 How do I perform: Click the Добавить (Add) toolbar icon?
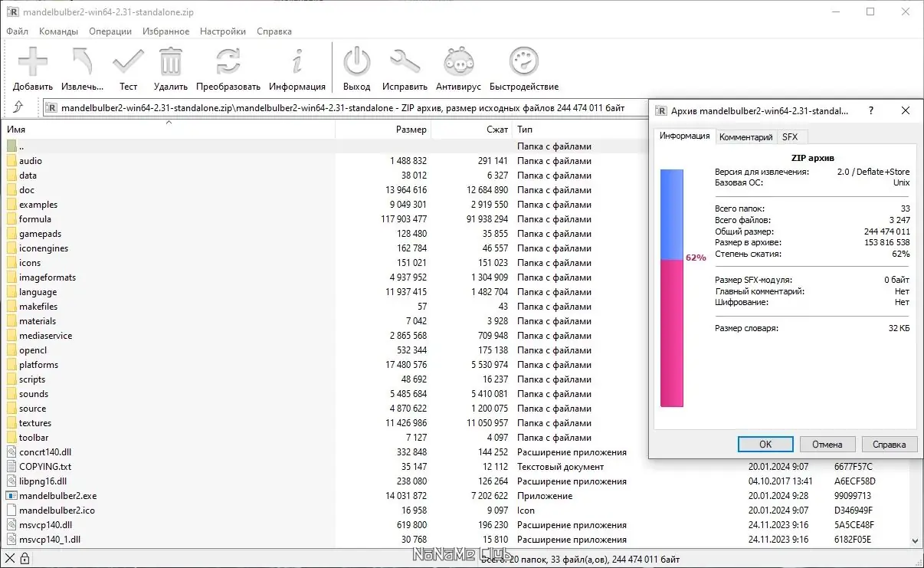pos(33,61)
